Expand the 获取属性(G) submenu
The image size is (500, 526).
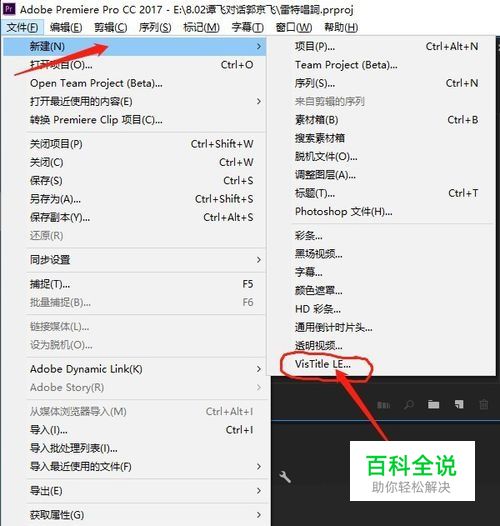[258, 515]
